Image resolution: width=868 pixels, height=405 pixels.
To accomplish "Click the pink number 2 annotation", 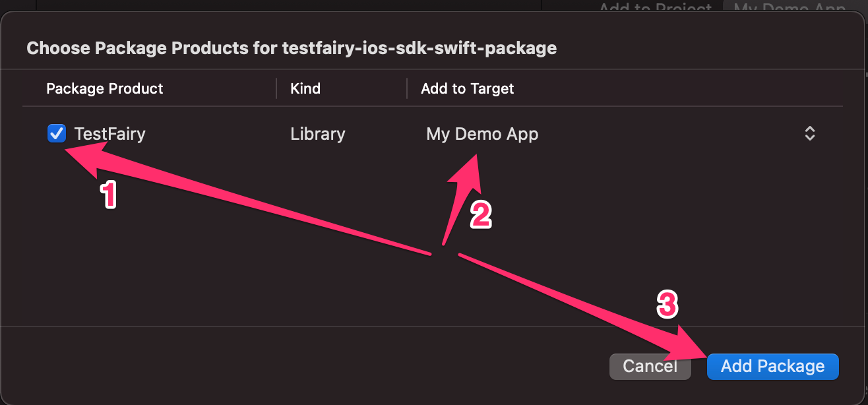I will coord(481,215).
